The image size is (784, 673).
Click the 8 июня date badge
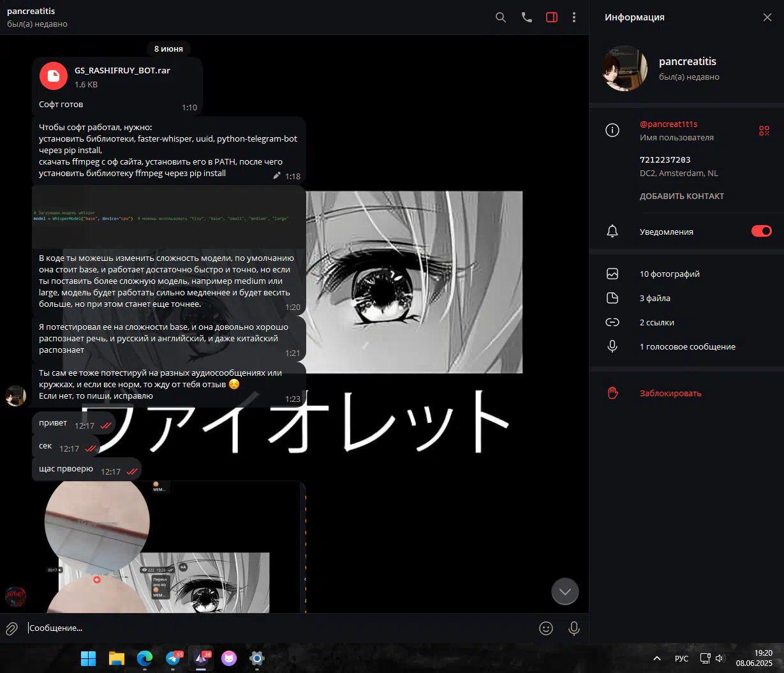168,48
